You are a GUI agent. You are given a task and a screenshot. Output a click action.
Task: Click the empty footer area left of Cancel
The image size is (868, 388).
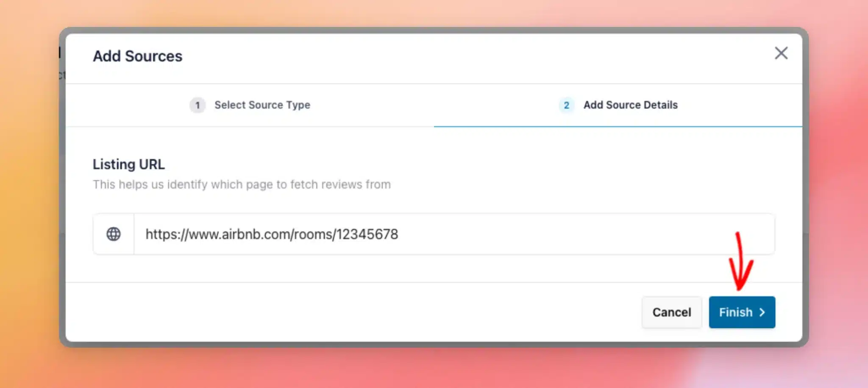coord(352,313)
